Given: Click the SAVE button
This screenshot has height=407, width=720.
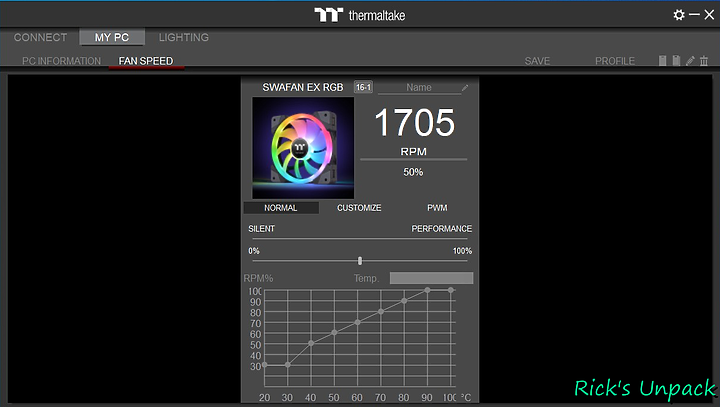Looking at the screenshot, I should coord(537,61).
